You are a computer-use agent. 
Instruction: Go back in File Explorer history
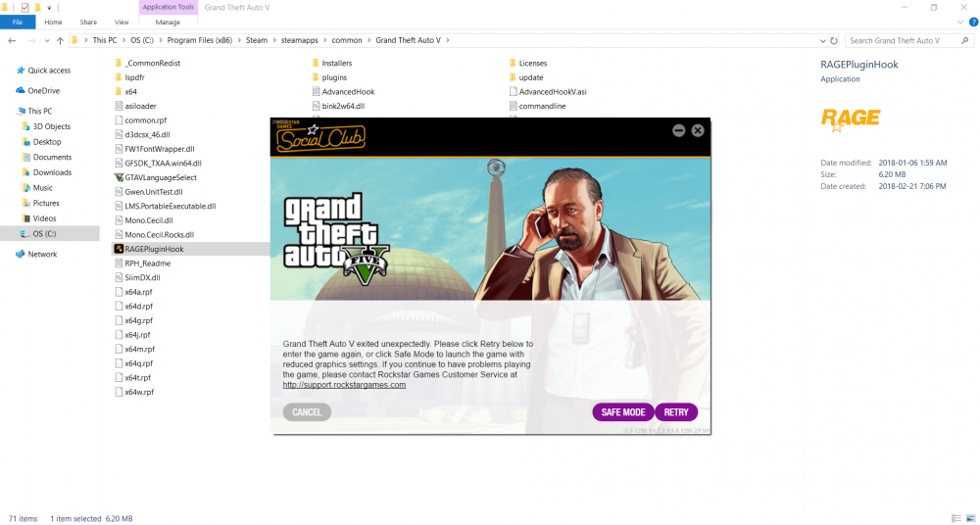(x=12, y=40)
